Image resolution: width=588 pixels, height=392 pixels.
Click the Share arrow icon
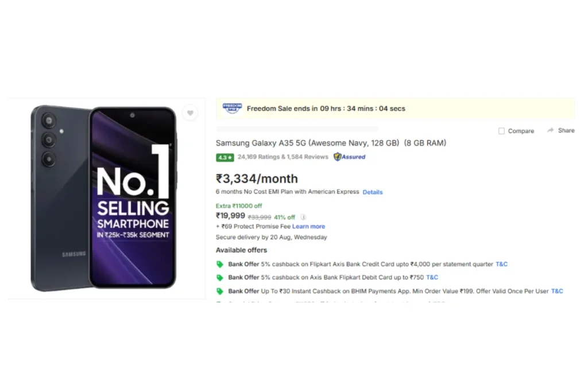(x=550, y=130)
